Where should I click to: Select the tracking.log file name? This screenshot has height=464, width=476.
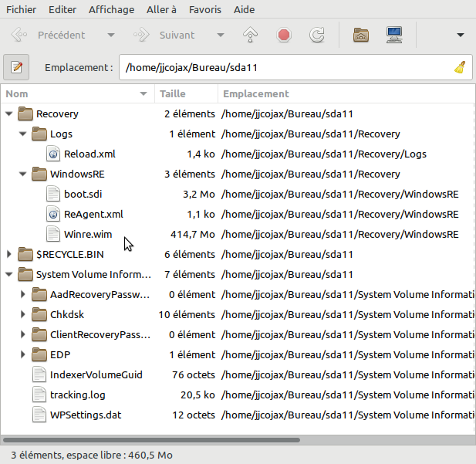(78, 395)
